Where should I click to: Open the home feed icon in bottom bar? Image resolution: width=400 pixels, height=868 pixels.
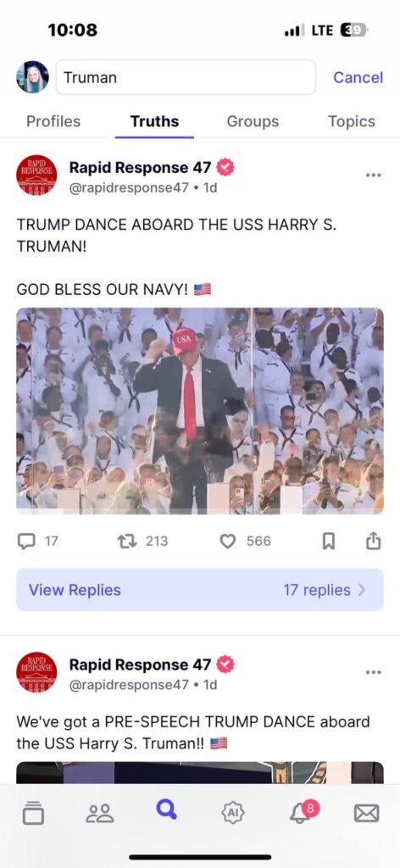33,813
